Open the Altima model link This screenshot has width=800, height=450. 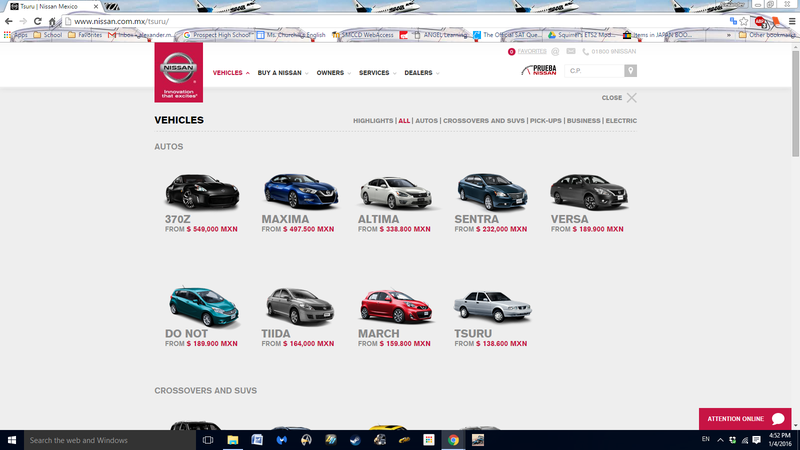(379, 219)
